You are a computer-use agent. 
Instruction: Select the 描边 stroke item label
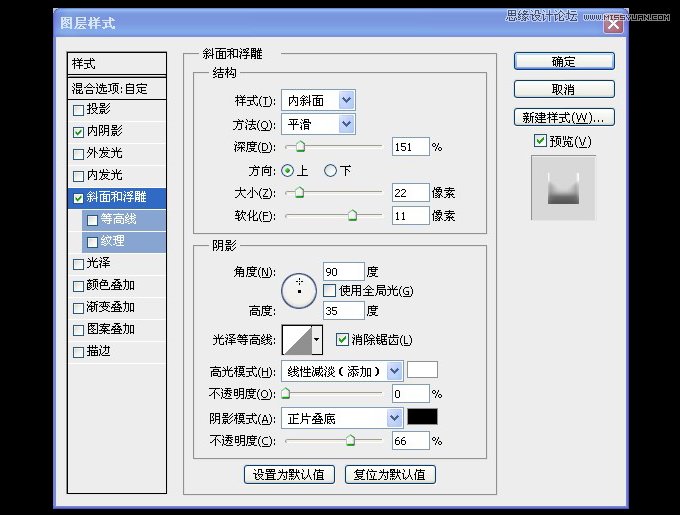tap(98, 351)
